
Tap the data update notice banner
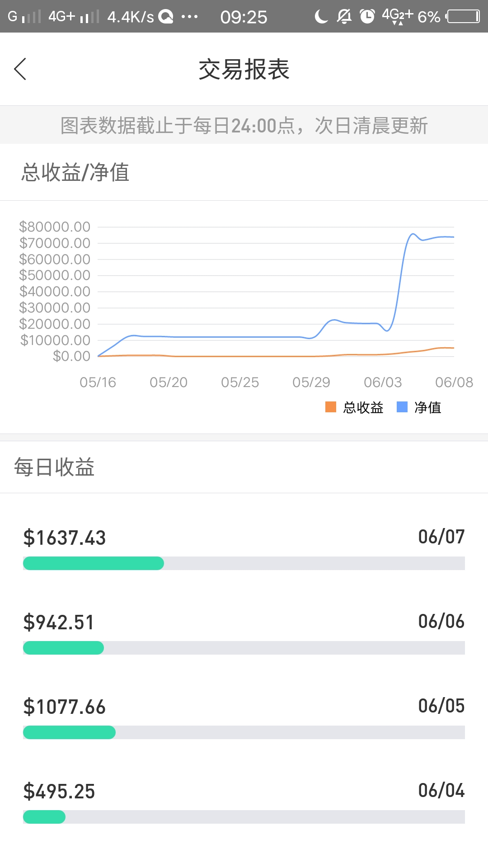point(244,125)
